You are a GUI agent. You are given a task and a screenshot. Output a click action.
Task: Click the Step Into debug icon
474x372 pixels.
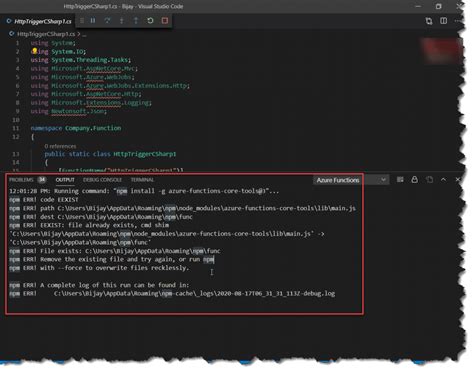[122, 21]
